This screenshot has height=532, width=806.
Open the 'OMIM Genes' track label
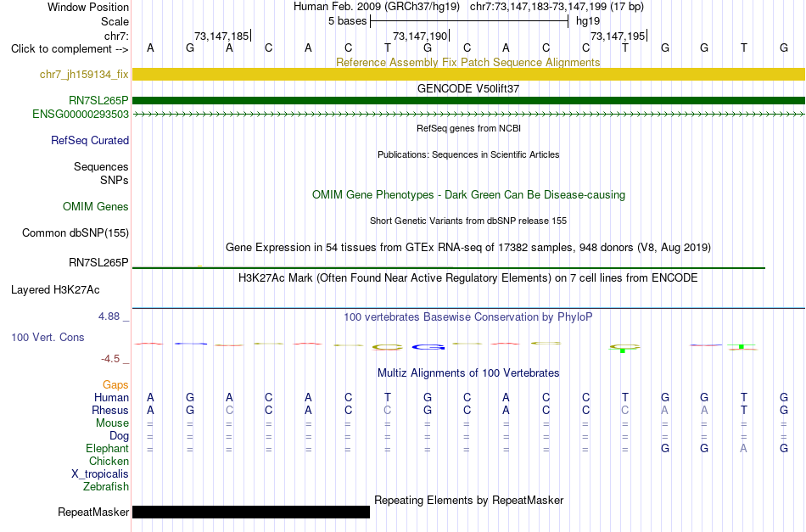[x=96, y=207]
